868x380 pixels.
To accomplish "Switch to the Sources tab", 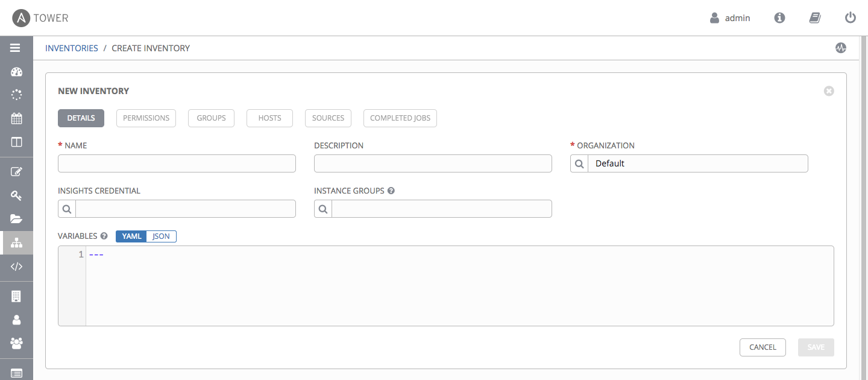I will pyautogui.click(x=328, y=118).
